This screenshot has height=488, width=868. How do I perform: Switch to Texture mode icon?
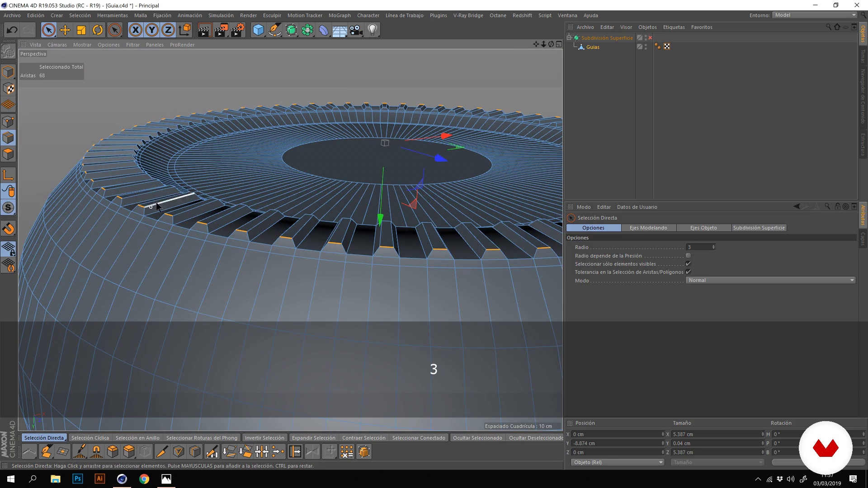(8, 89)
